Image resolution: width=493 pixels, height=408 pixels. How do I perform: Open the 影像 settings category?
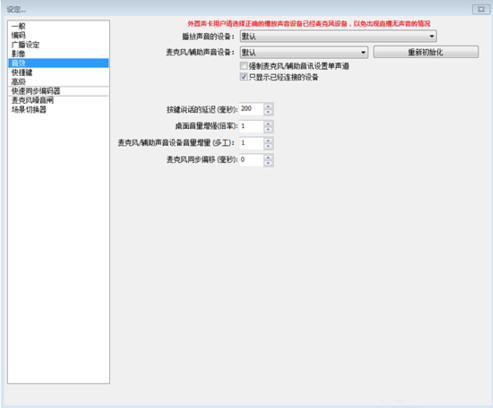[x=58, y=54]
